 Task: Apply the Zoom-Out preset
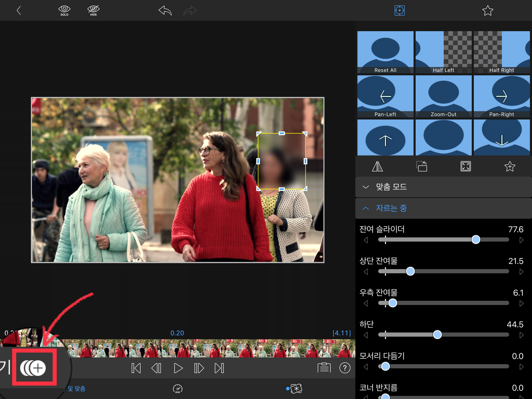[443, 96]
